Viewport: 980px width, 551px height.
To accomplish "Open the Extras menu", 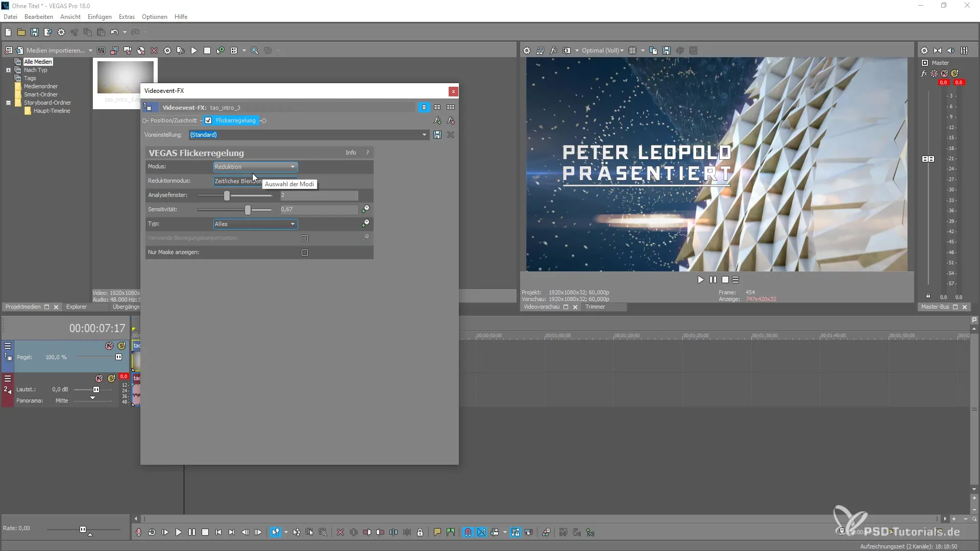I will [x=127, y=17].
